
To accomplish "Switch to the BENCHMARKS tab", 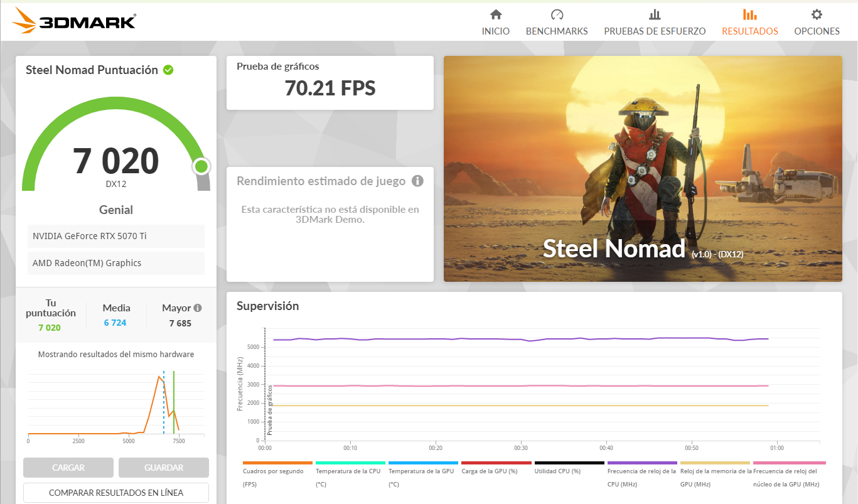I will (x=557, y=23).
